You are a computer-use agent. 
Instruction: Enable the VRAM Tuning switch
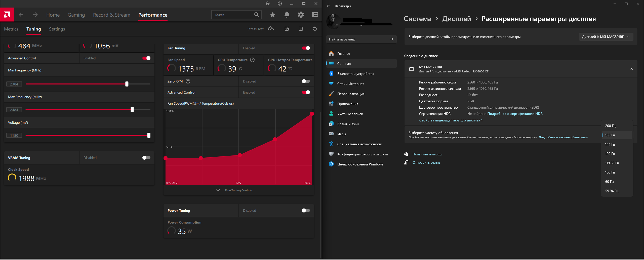tap(146, 158)
